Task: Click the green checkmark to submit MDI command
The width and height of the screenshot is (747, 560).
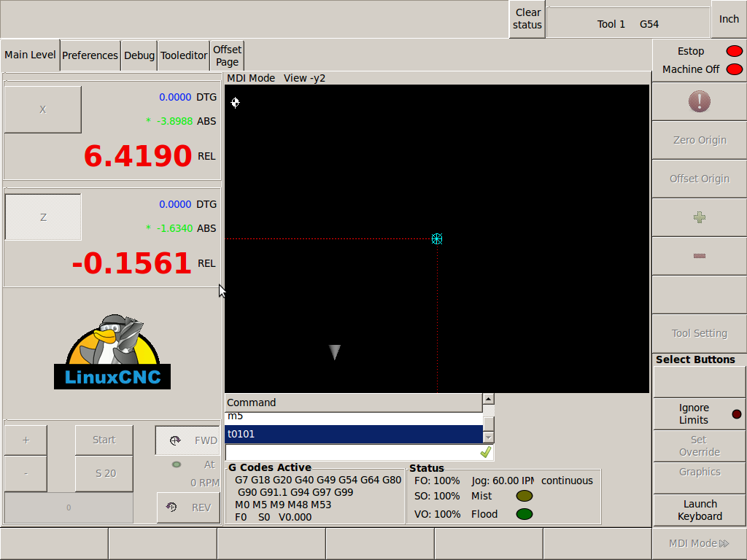Action: pyautogui.click(x=485, y=452)
